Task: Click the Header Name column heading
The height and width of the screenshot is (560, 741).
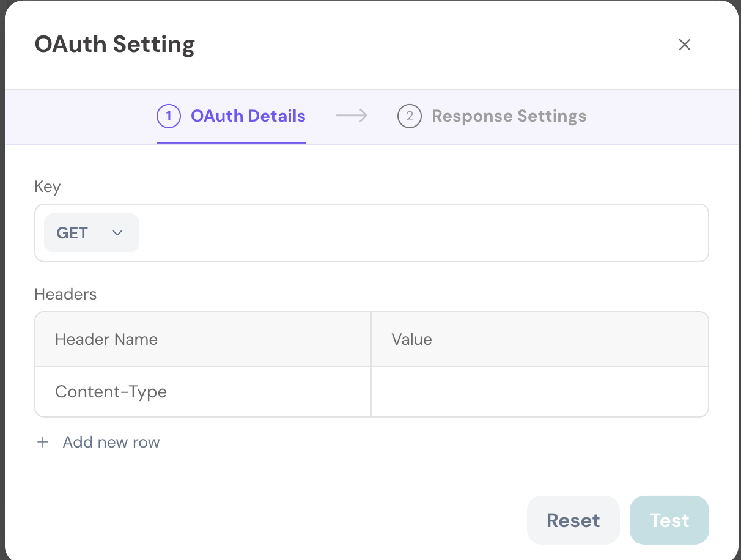Action: click(106, 339)
